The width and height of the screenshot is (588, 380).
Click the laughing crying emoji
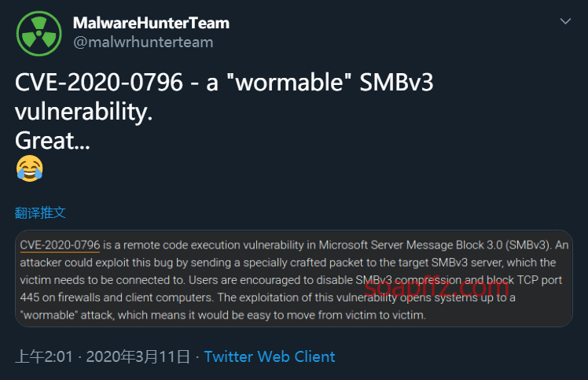tap(30, 168)
